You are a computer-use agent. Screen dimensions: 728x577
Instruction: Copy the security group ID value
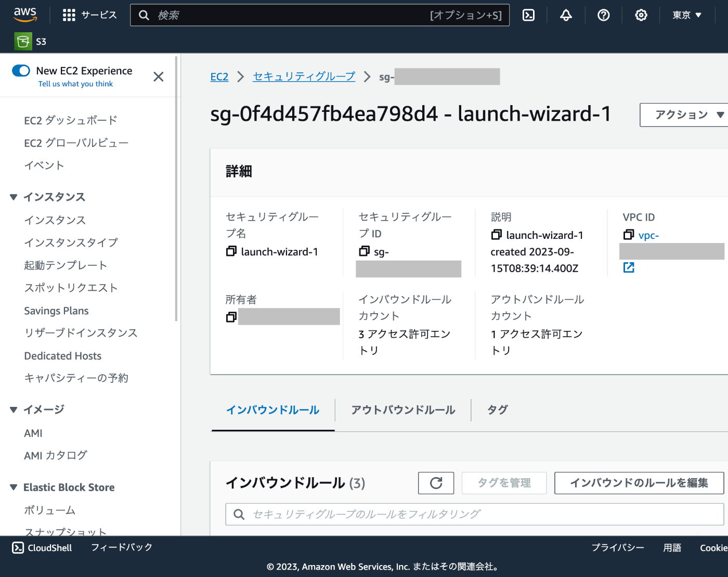(x=365, y=251)
